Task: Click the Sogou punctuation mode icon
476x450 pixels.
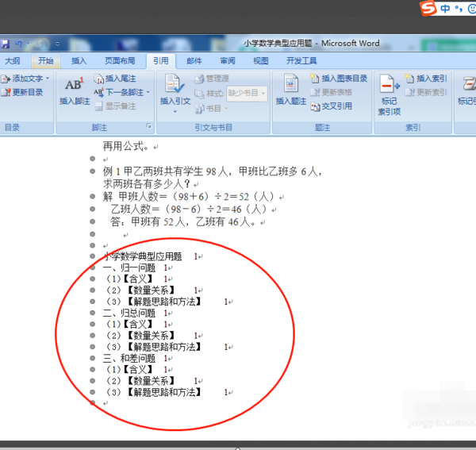Action: (459, 9)
